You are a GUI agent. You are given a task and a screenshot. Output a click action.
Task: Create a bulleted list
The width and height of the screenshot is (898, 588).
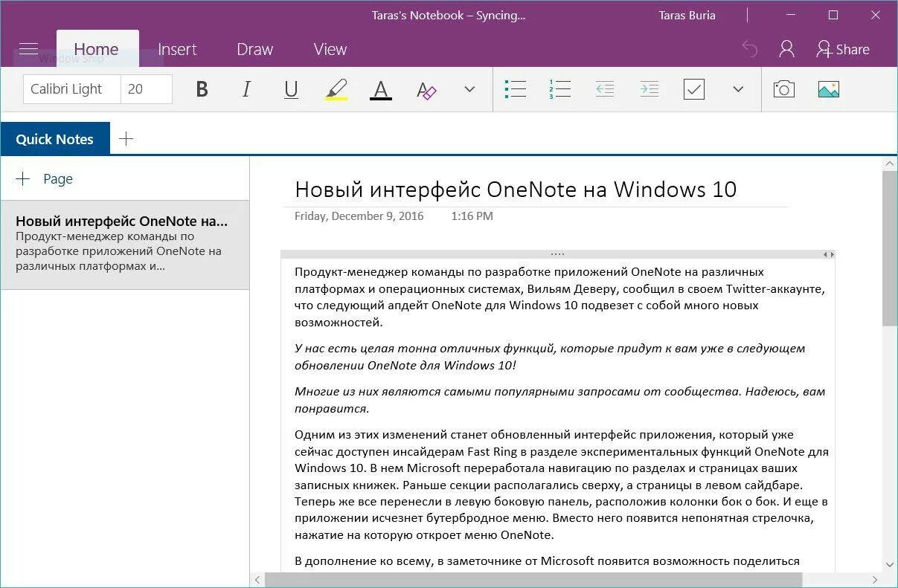point(515,89)
